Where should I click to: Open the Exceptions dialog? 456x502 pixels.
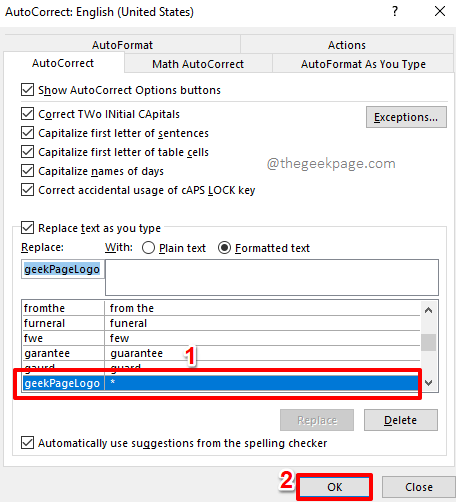[x=406, y=117]
